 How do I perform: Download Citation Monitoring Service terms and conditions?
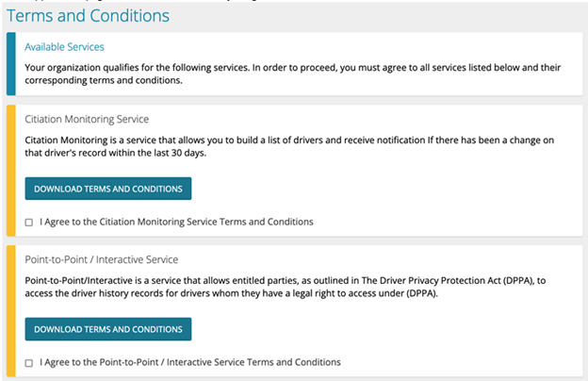coord(107,189)
